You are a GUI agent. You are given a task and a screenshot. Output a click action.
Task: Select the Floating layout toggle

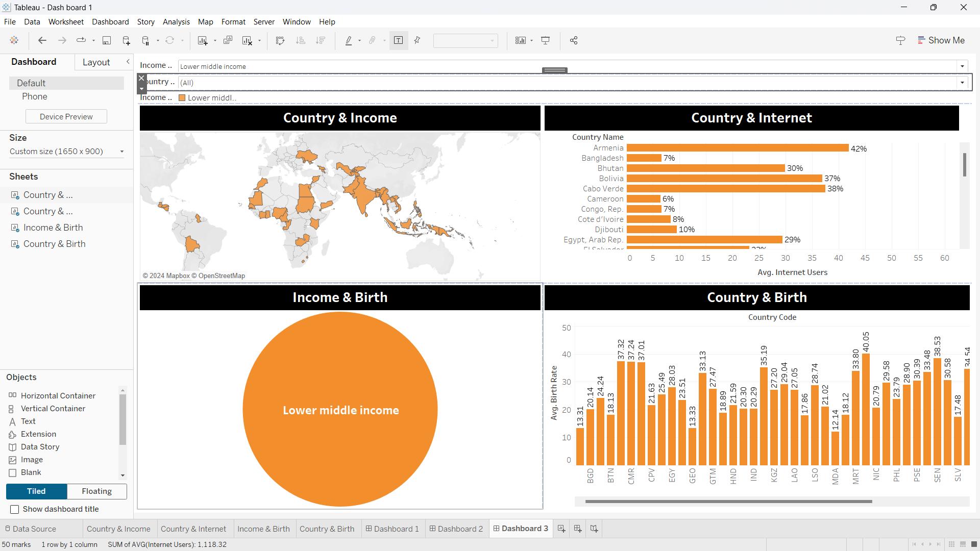tap(96, 491)
